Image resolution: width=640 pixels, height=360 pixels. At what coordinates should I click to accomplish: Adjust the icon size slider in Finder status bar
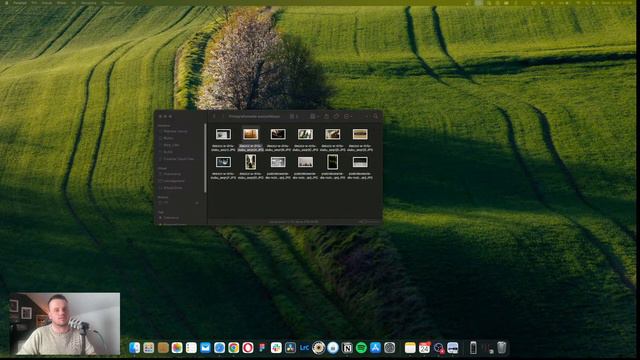[x=369, y=222]
